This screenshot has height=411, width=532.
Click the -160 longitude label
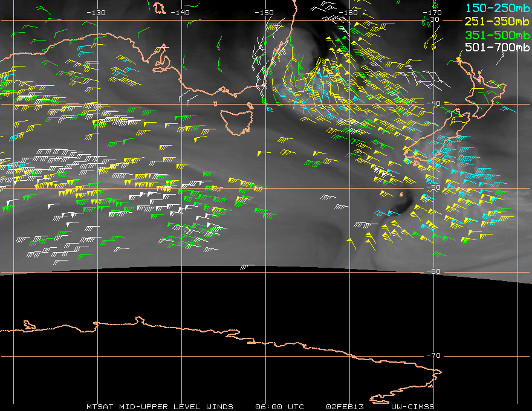coord(348,13)
